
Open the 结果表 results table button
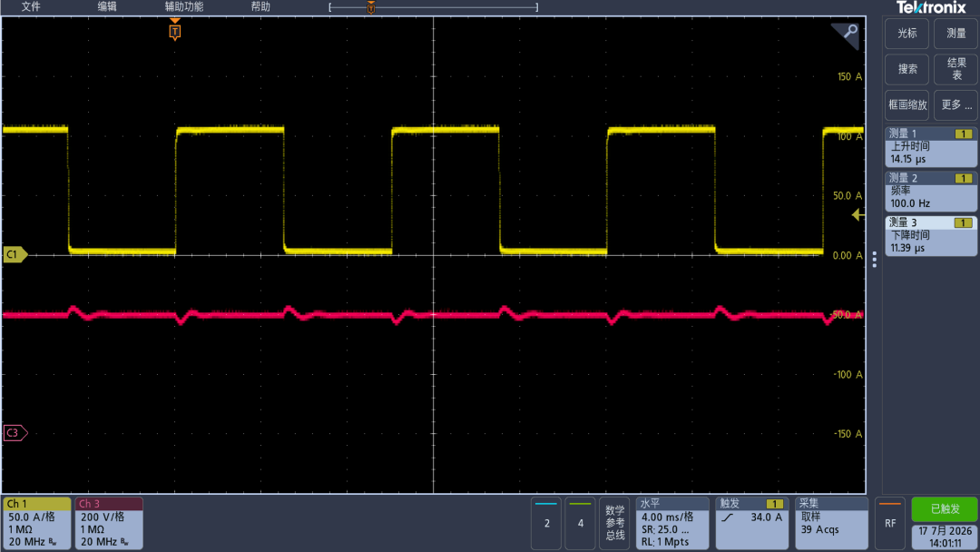click(x=955, y=69)
